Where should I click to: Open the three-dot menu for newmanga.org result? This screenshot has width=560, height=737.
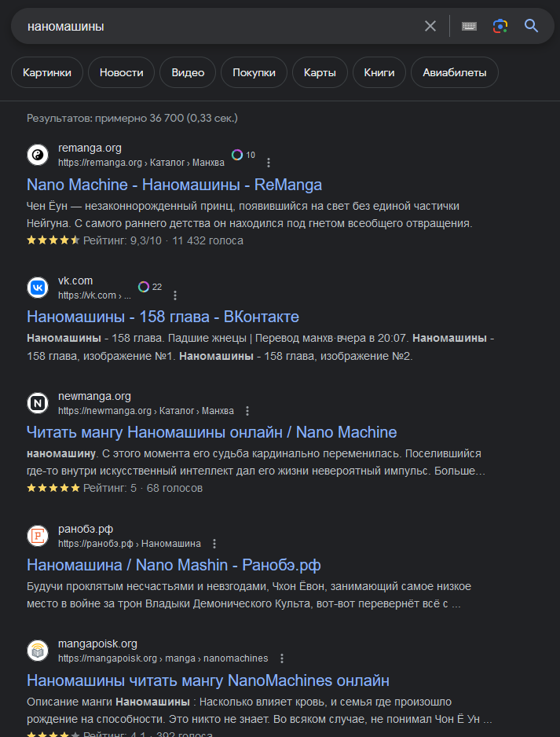tap(247, 411)
